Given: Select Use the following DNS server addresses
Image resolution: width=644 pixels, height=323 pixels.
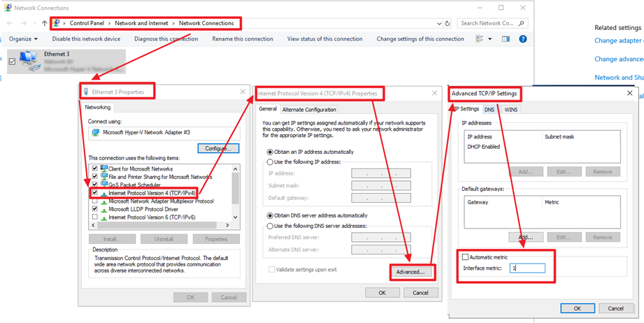Looking at the screenshot, I should 270,226.
